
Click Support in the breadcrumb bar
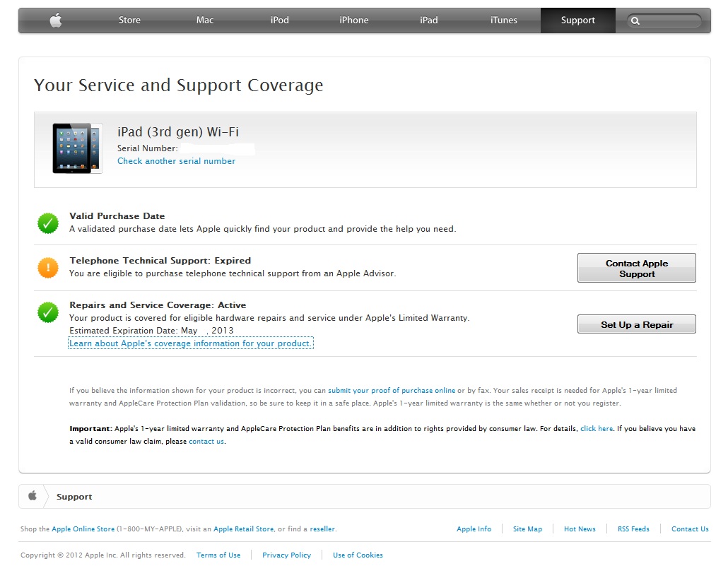pos(74,497)
